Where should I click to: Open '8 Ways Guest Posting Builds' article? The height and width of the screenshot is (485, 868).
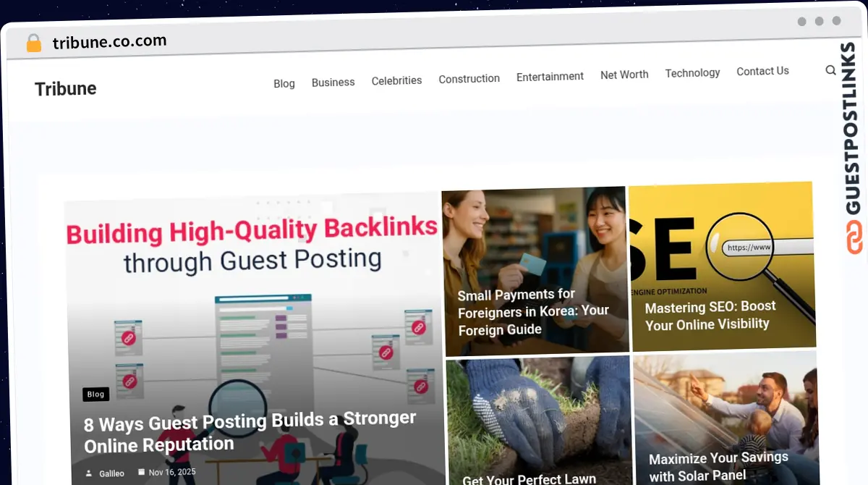tap(250, 431)
